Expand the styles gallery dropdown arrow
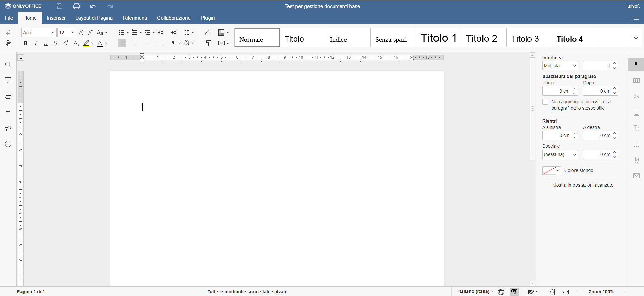 pos(636,38)
